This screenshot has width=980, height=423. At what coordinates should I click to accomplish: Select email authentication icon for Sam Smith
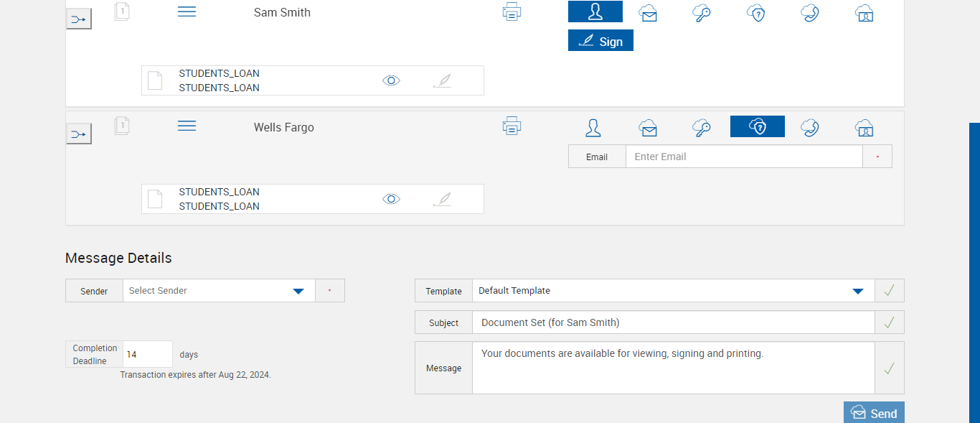click(649, 13)
